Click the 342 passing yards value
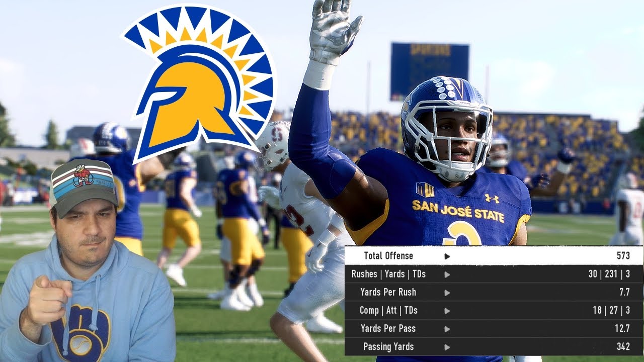This screenshot has height=362, width=644. 623,346
